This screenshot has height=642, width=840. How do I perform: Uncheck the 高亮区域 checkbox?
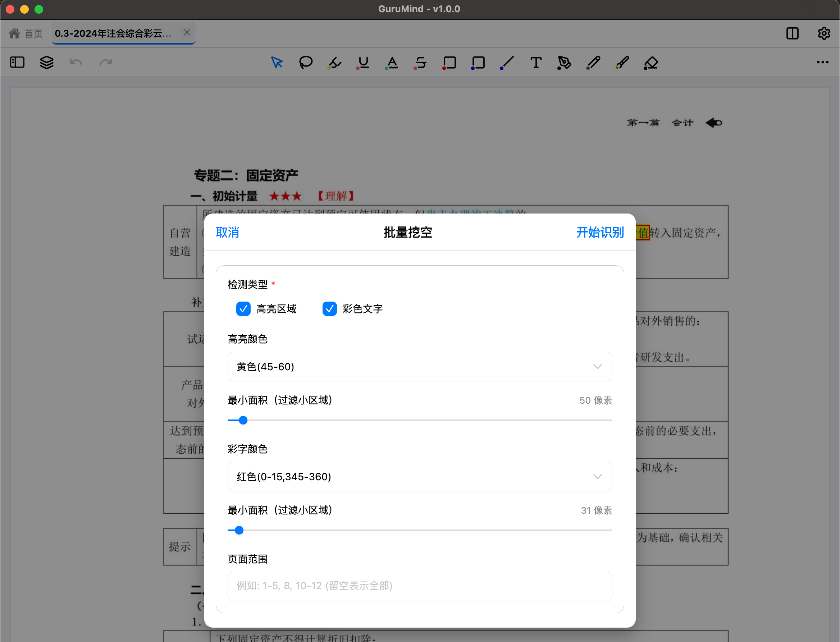pyautogui.click(x=243, y=309)
